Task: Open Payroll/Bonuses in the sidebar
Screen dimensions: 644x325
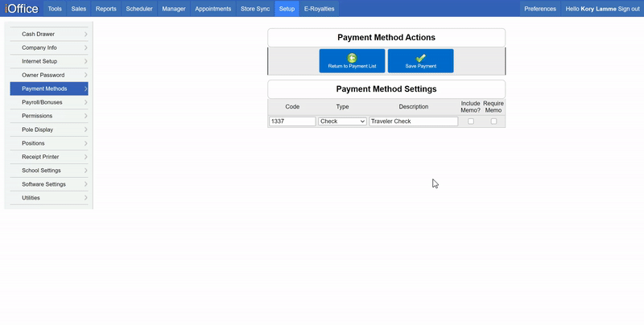Action: [49, 102]
